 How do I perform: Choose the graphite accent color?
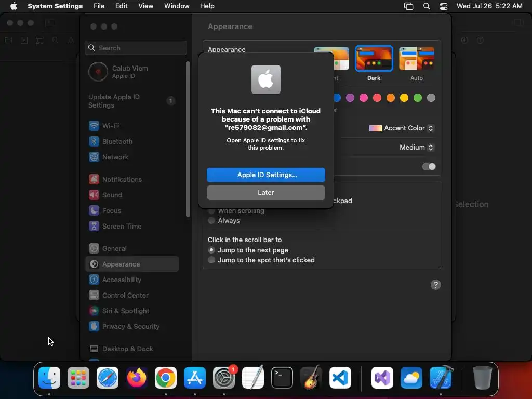pos(431,98)
